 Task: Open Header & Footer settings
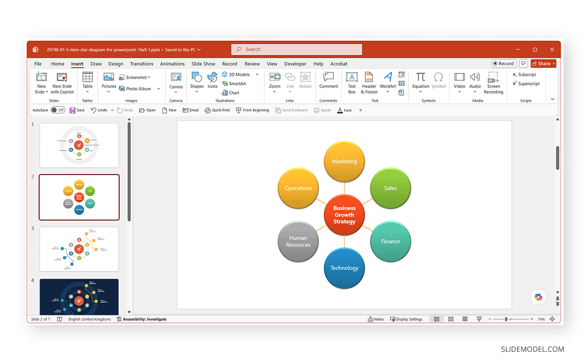(x=369, y=83)
